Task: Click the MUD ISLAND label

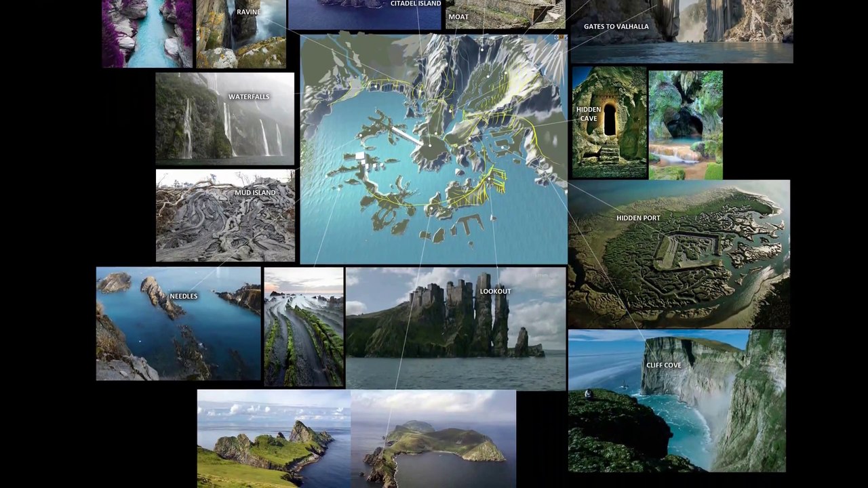Action: click(255, 193)
